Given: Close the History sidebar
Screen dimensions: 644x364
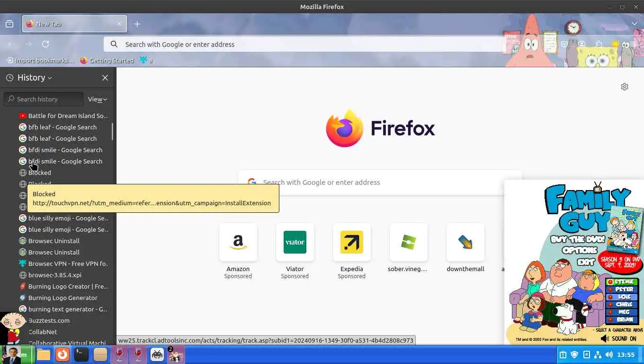Looking at the screenshot, I should pos(105,78).
